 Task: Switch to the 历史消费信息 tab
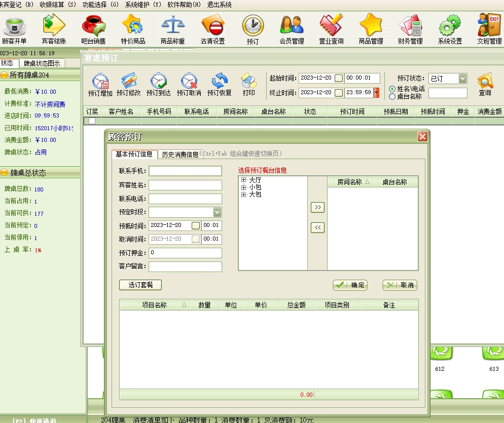180,155
